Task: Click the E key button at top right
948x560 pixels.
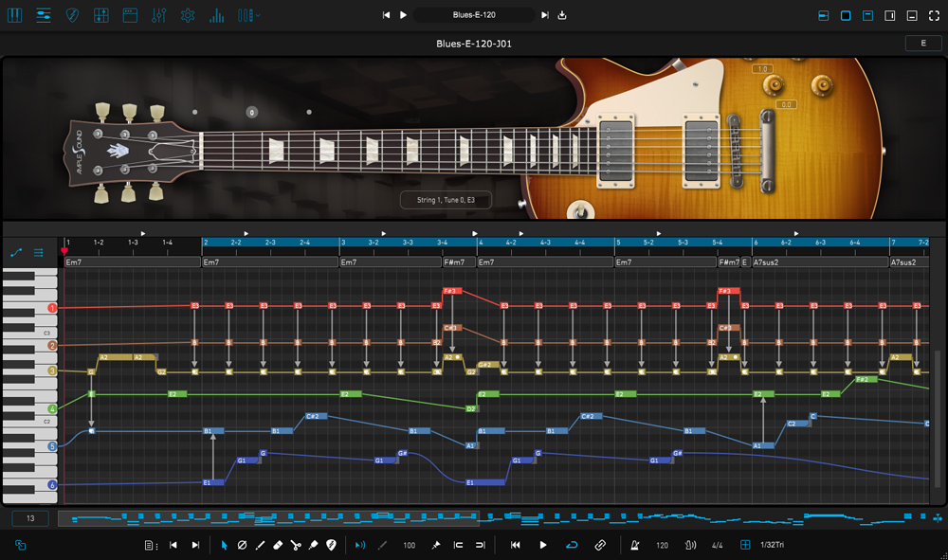Action: pos(922,43)
